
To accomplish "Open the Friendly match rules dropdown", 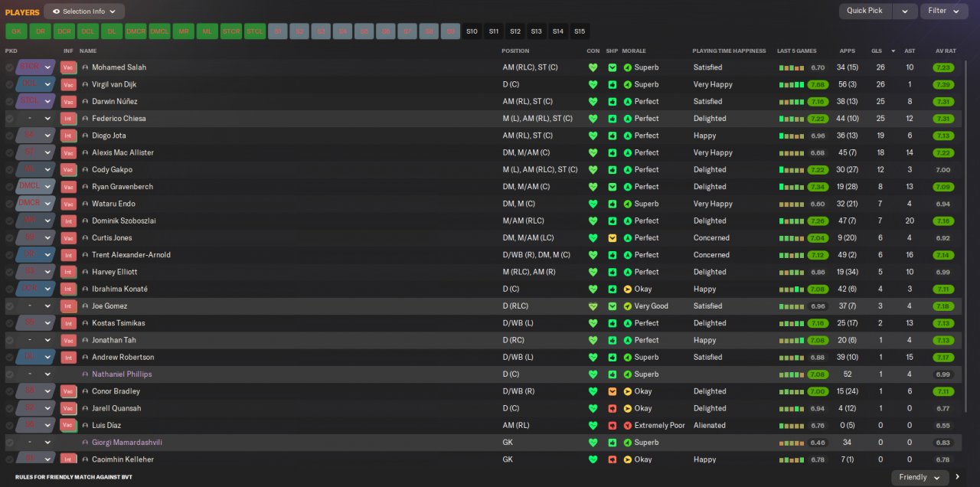I will click(x=920, y=477).
